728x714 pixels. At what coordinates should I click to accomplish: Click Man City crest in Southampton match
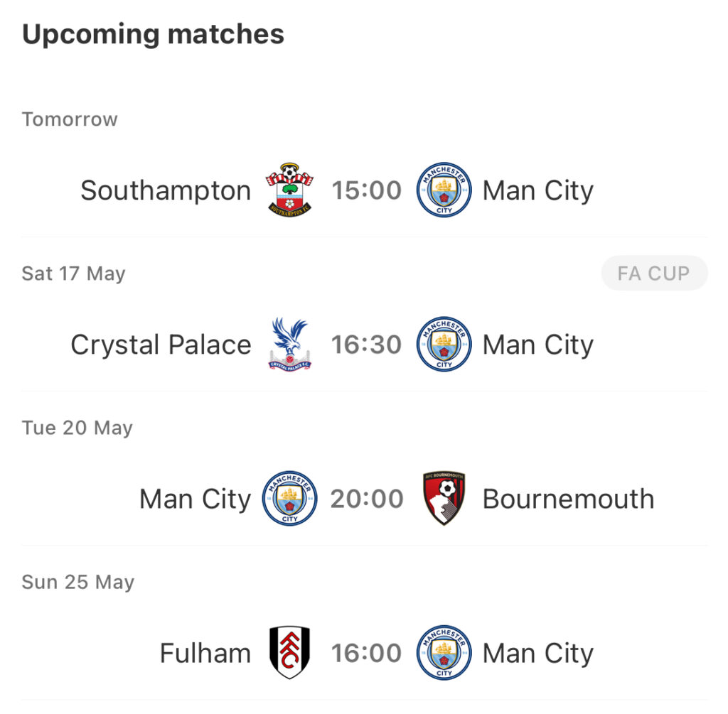pos(444,190)
